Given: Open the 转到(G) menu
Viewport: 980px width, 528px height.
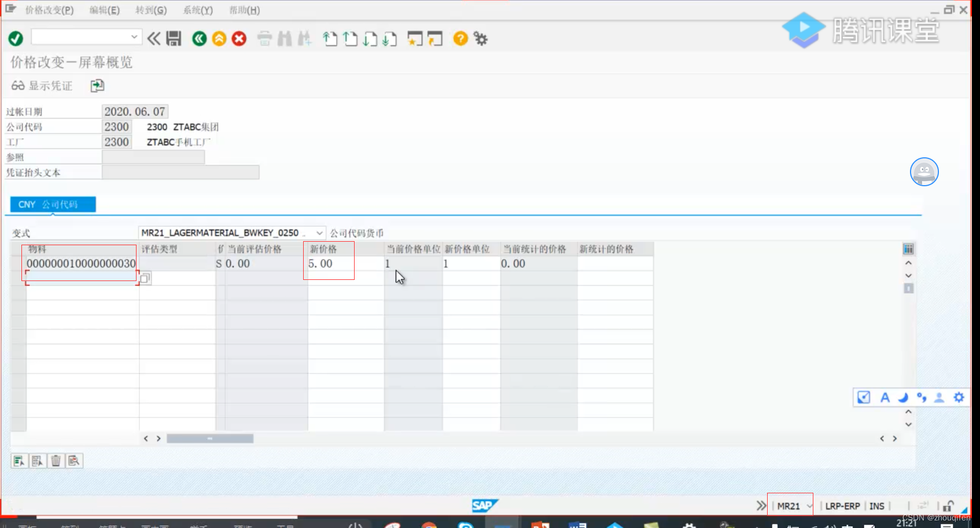Looking at the screenshot, I should [151, 10].
